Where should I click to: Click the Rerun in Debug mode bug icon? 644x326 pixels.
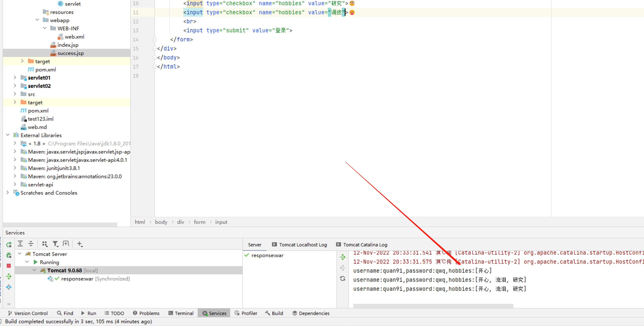coord(9,255)
